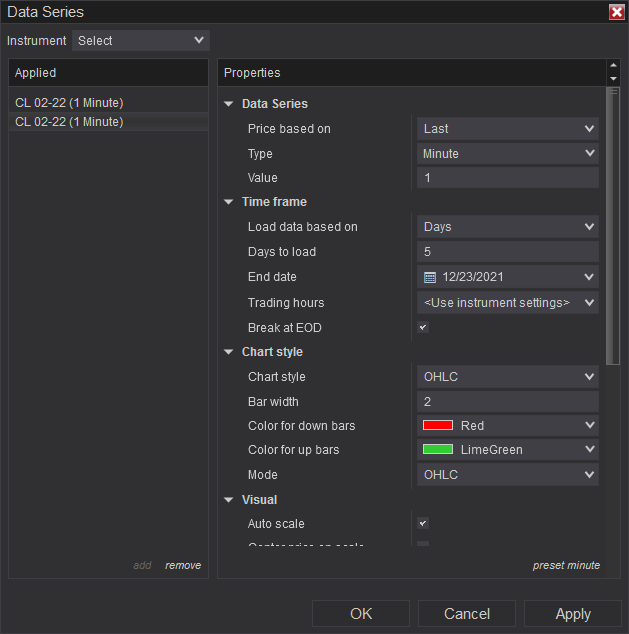629x634 pixels.
Task: Toggle the Break at EOD checkbox
Action: [423, 327]
